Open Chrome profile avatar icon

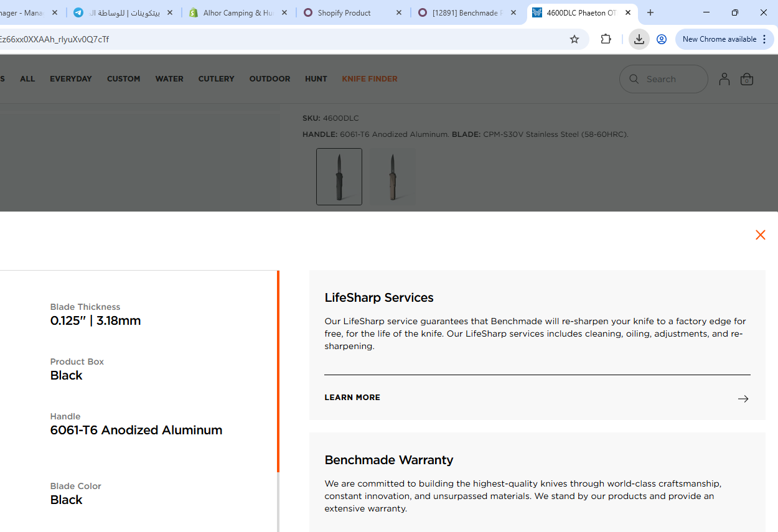pyautogui.click(x=662, y=39)
